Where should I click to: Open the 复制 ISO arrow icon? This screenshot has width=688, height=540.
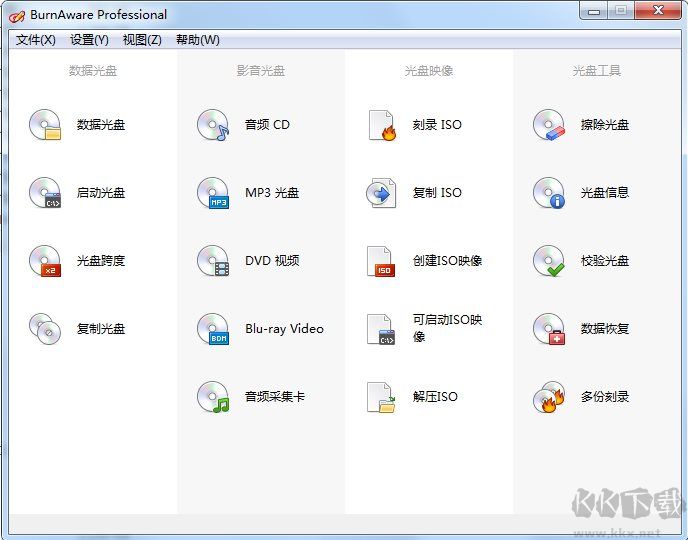pyautogui.click(x=381, y=193)
